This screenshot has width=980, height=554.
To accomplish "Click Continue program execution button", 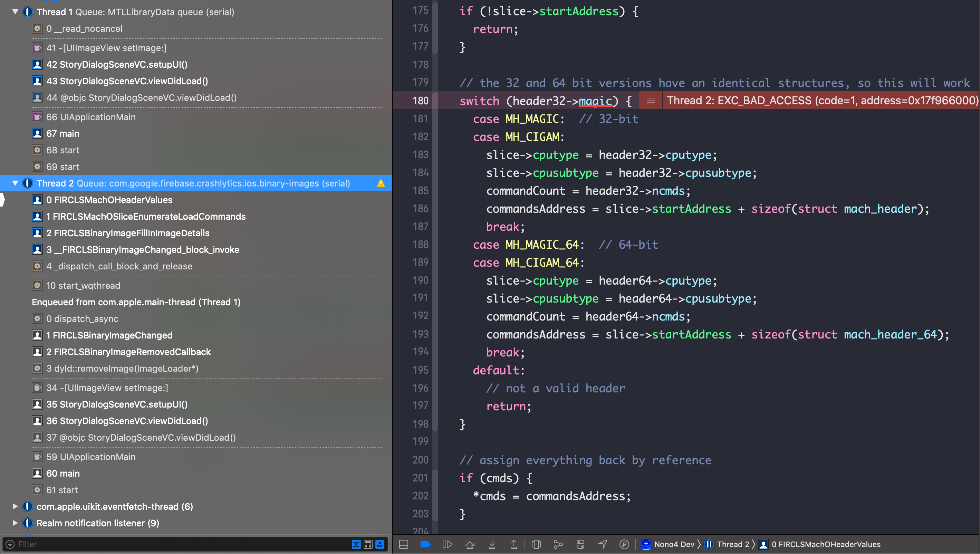I will 448,544.
